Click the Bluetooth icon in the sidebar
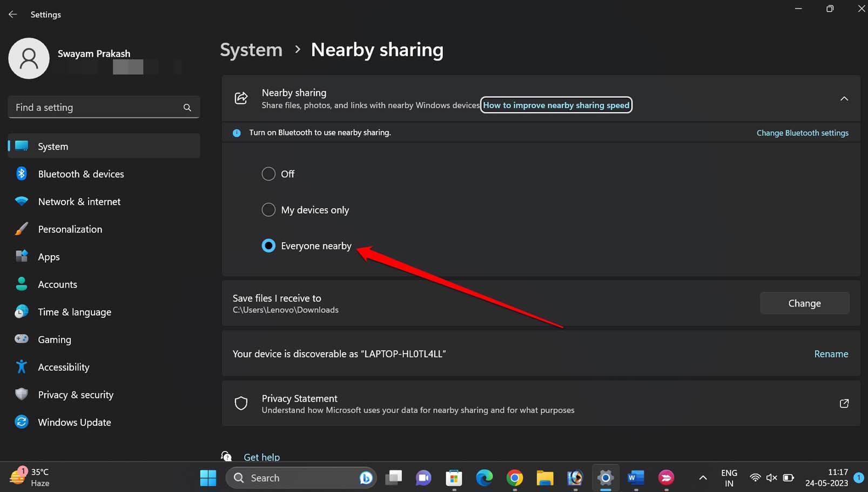 [22, 174]
